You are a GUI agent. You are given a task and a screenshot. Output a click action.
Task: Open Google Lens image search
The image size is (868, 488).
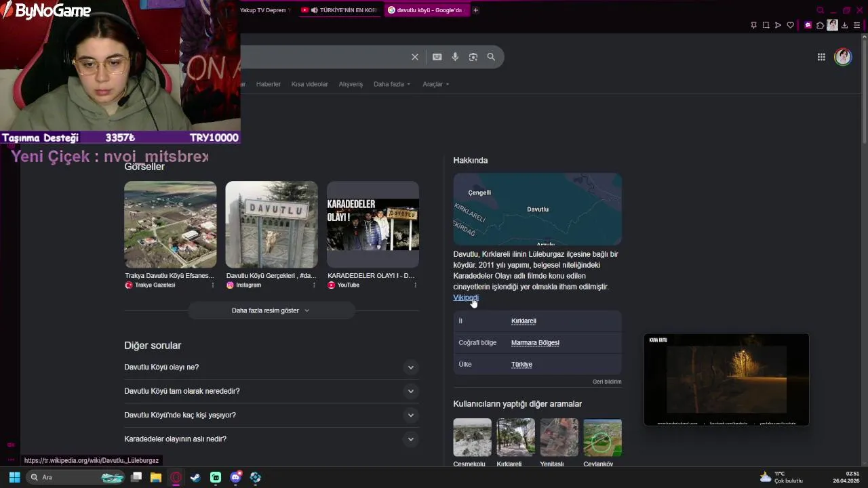(473, 57)
